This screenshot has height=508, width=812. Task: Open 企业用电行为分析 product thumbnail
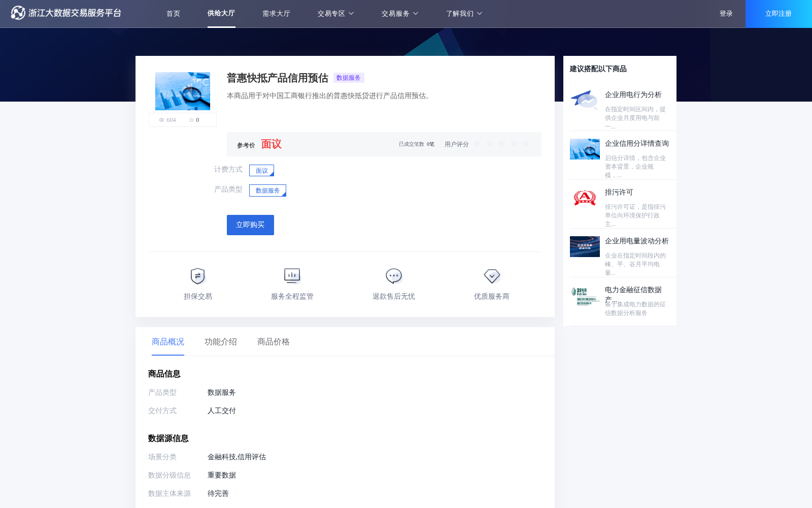pos(585,100)
